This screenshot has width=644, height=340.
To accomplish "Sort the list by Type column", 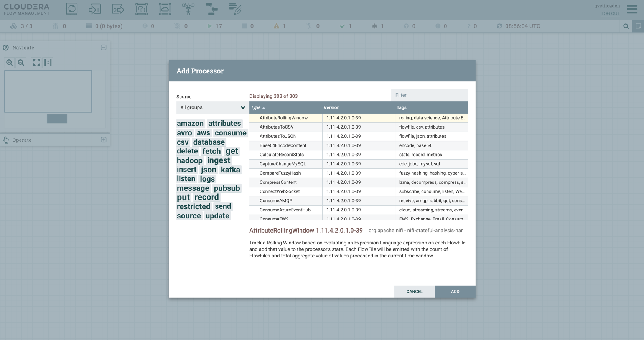I will click(x=256, y=108).
